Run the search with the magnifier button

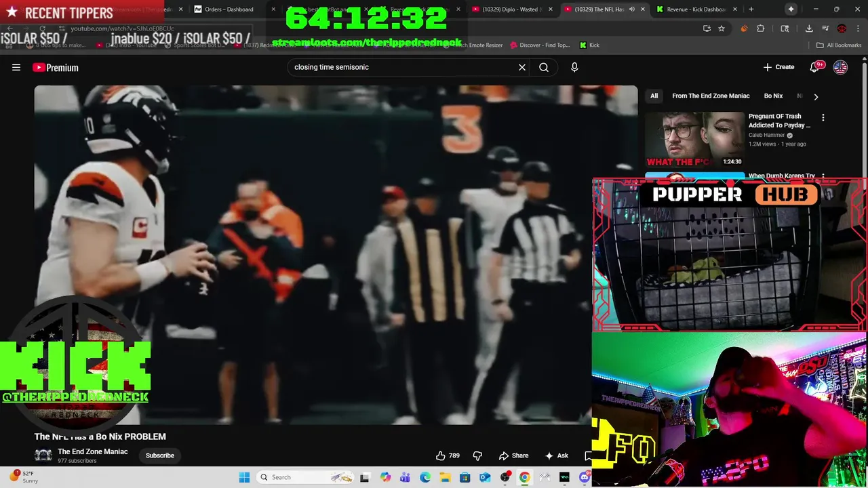544,67
